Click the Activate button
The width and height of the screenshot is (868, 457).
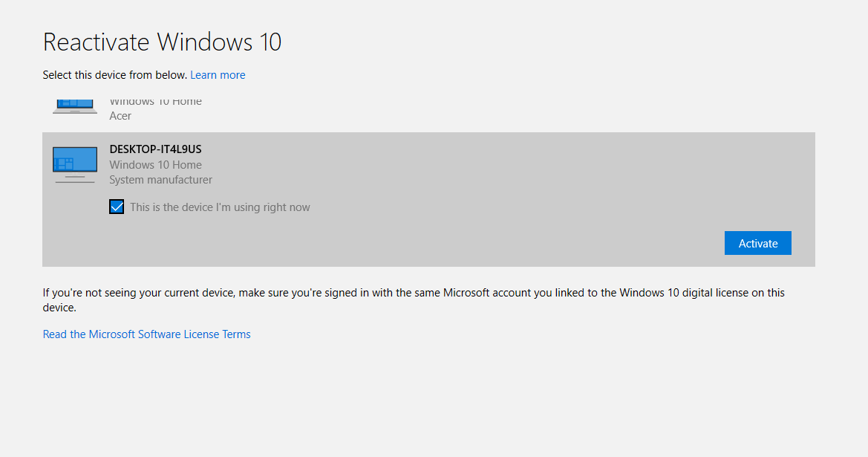[757, 243]
